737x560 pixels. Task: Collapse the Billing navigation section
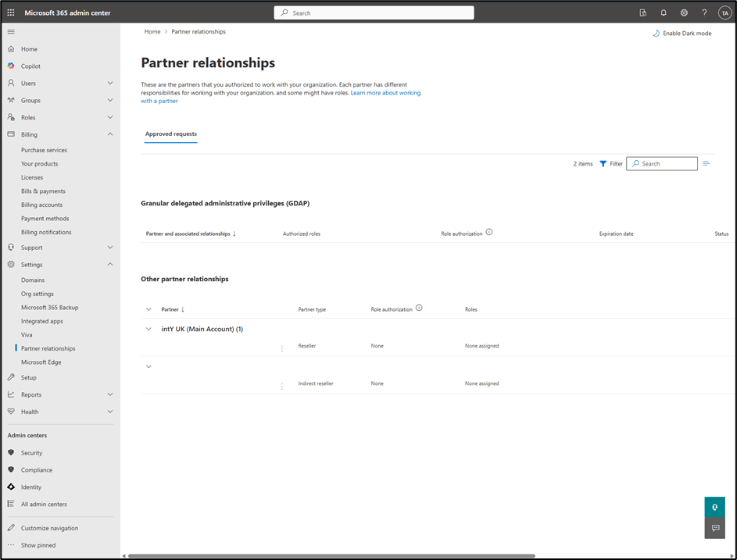tap(110, 134)
